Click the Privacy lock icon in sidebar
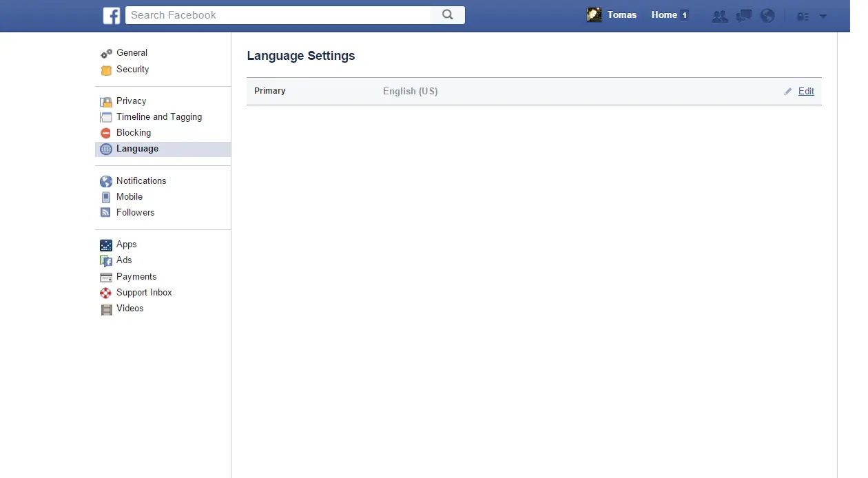The height and width of the screenshot is (478, 868). 106,101
